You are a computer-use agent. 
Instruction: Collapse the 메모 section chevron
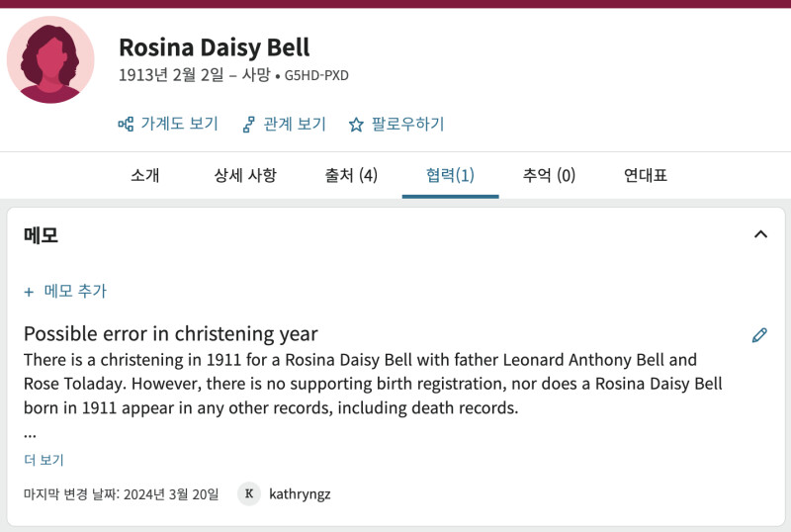click(x=760, y=234)
